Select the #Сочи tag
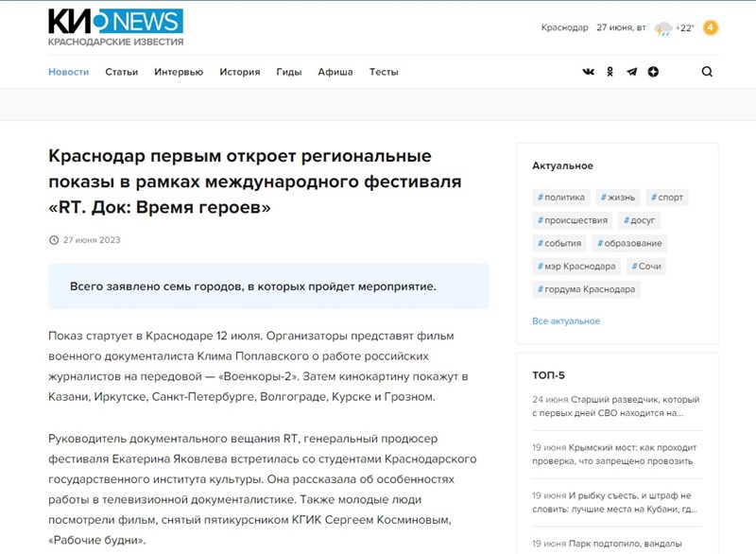756x554 pixels. 646,267
